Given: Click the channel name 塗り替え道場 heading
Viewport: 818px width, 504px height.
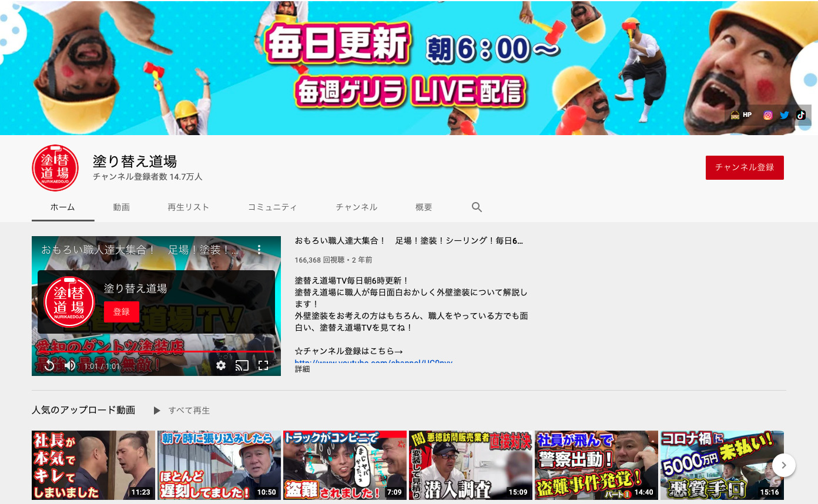Looking at the screenshot, I should pos(135,161).
